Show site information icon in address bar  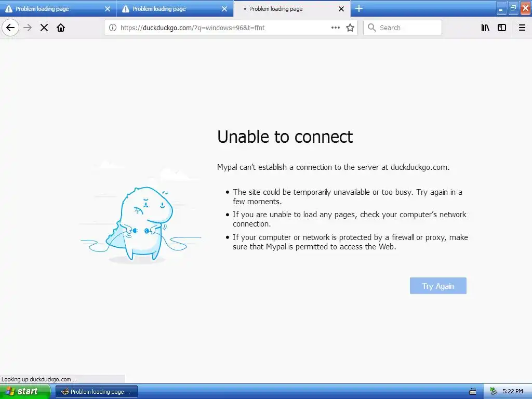tap(113, 28)
